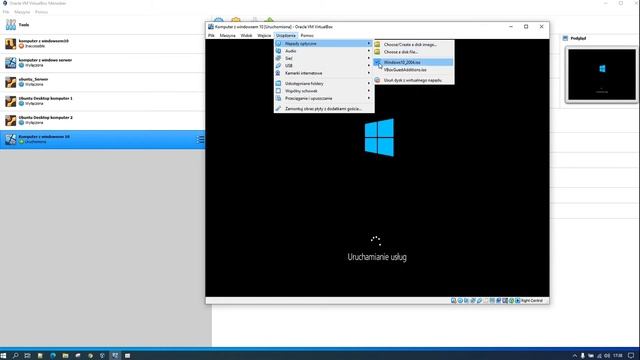Screen dimensions: 640x360
Task: Click optical drive icon in VM status bar
Action: [x=460, y=301]
